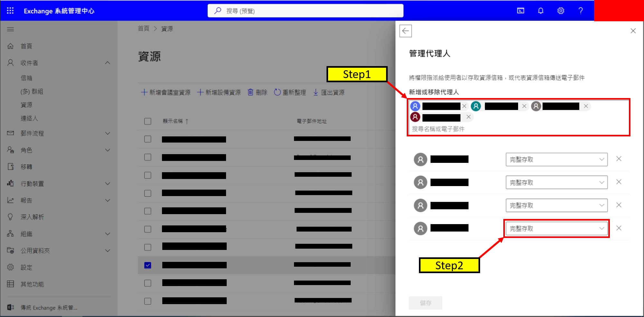Remove the first delegate from permissions list

pos(619,159)
